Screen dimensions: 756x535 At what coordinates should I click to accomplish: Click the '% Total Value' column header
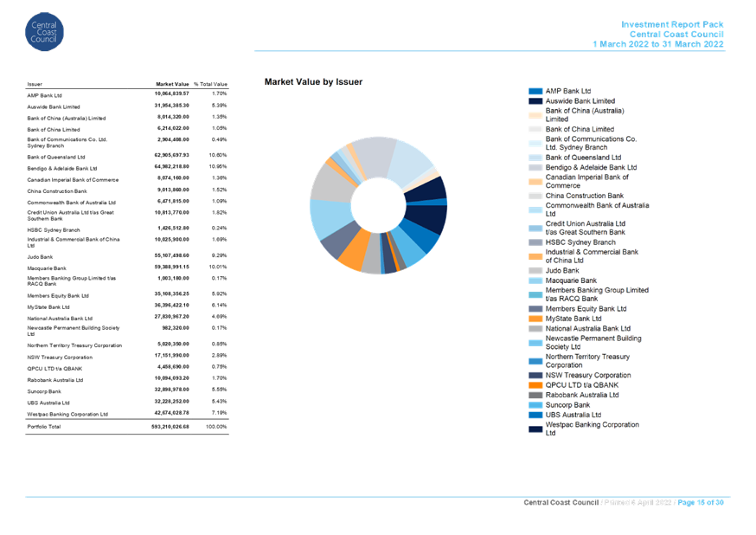[x=211, y=84]
